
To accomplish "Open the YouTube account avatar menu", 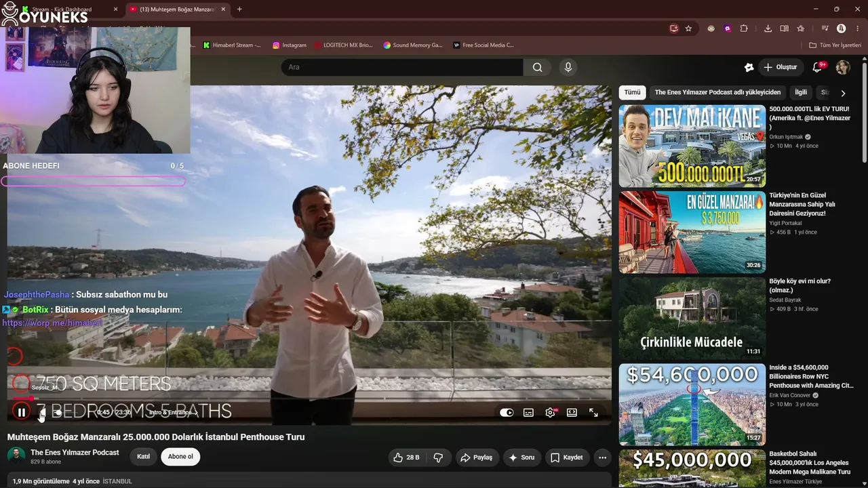I will click(x=843, y=67).
